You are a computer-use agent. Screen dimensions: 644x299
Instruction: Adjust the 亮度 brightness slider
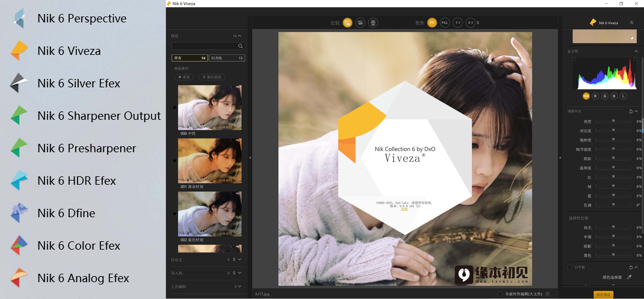point(613,121)
